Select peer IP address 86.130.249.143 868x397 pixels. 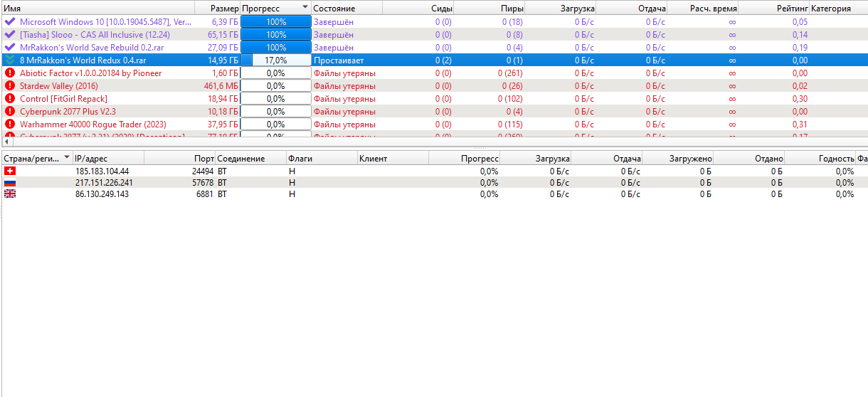point(102,194)
